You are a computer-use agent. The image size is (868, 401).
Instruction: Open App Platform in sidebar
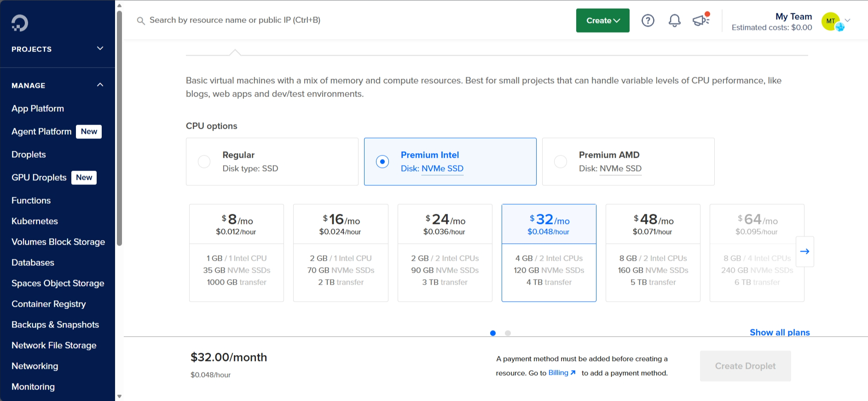click(x=38, y=109)
